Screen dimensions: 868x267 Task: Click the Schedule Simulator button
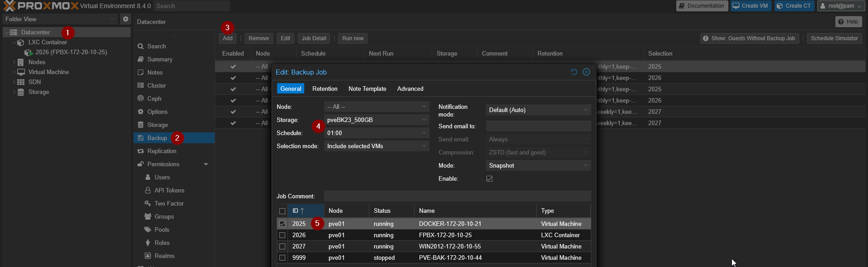834,38
